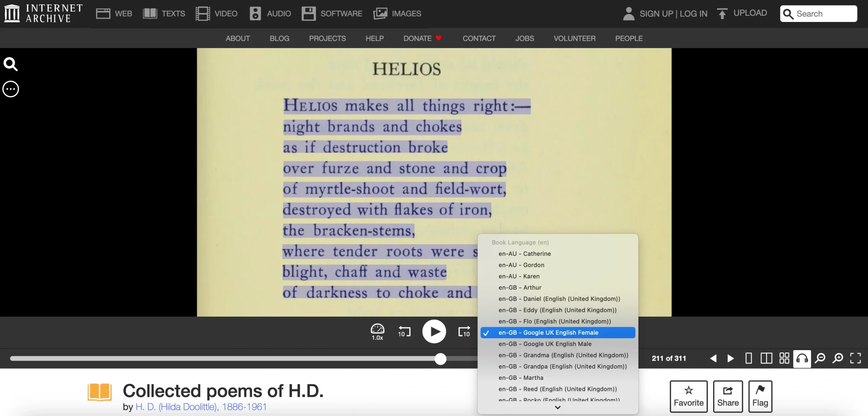The image size is (868, 416).
Task: Open the more options ellipsis menu
Action: pos(11,89)
